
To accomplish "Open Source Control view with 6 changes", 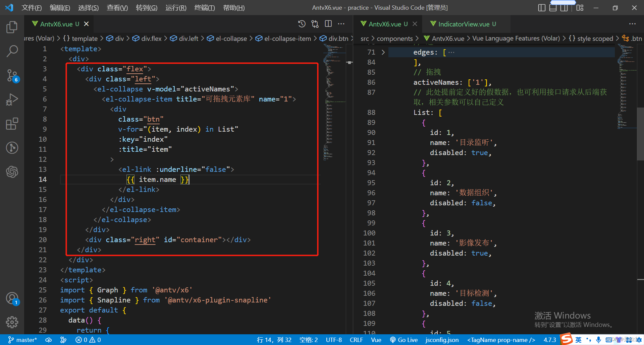I will coord(12,76).
